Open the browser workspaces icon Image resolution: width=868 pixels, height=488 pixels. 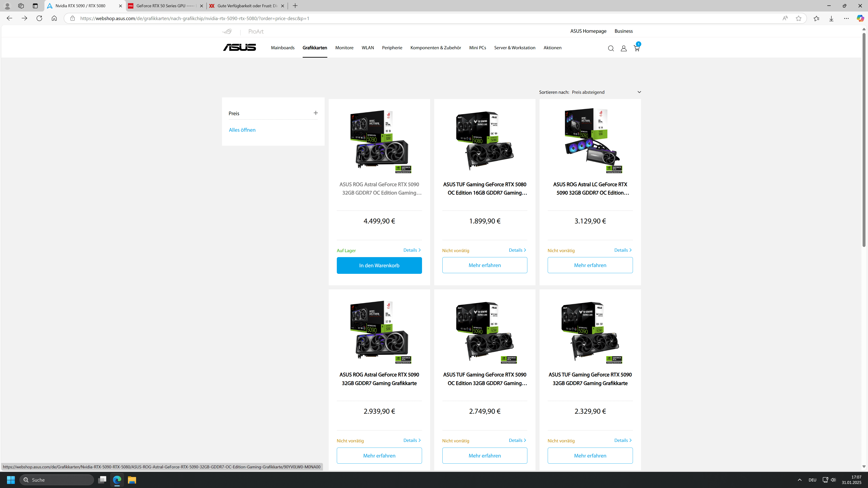coord(21,6)
